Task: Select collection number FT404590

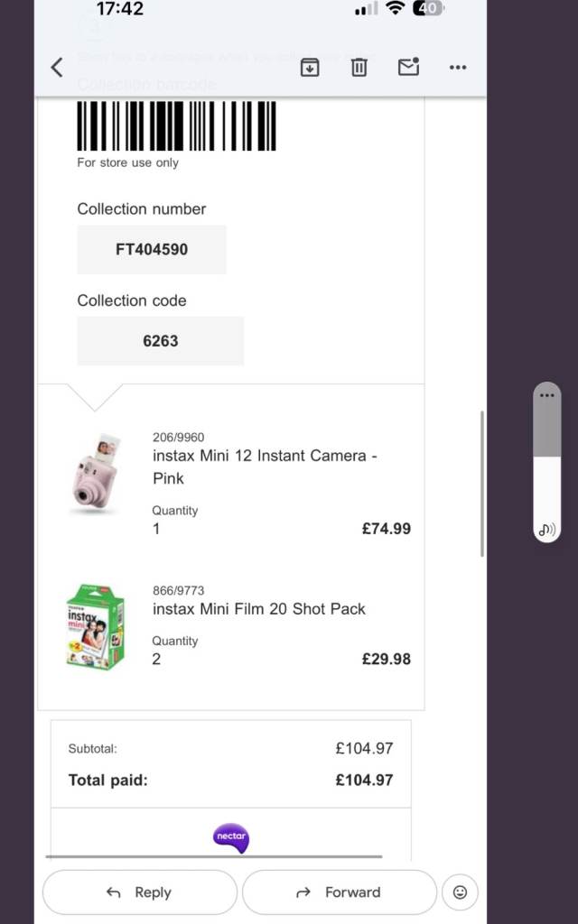Action: coord(152,249)
